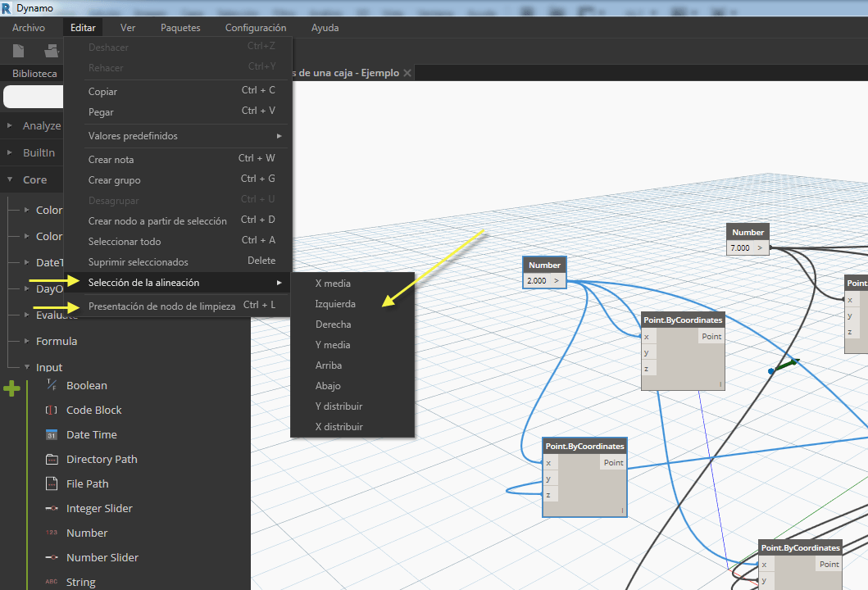Select the Number 123 icon
The width and height of the screenshot is (868, 590).
tap(52, 533)
